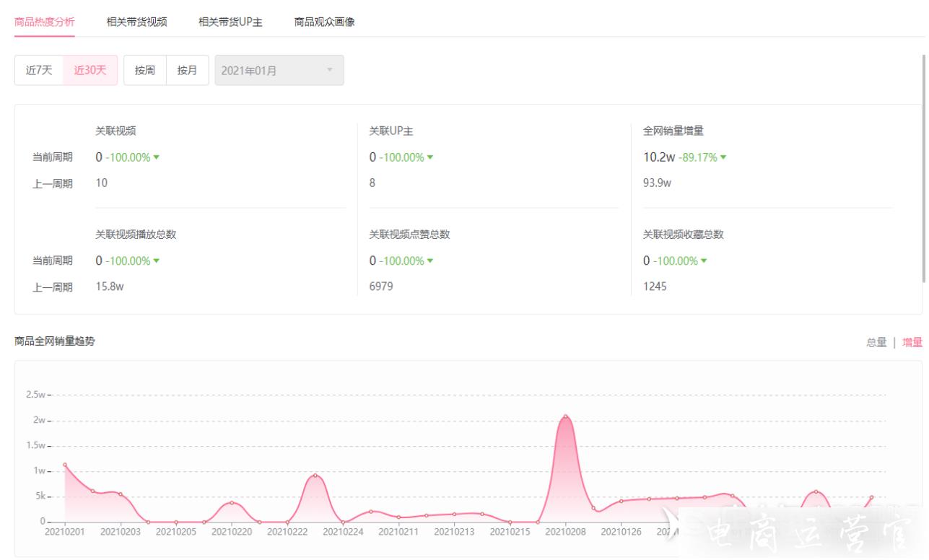Switch to 商品热度分析 tab
This screenshot has height=560, width=929.
tap(44, 22)
